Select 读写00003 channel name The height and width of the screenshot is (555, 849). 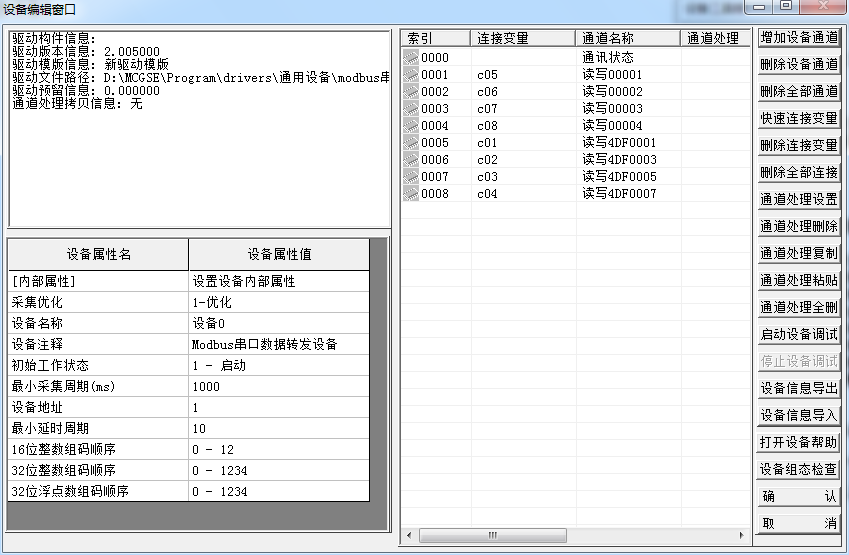pyautogui.click(x=612, y=108)
